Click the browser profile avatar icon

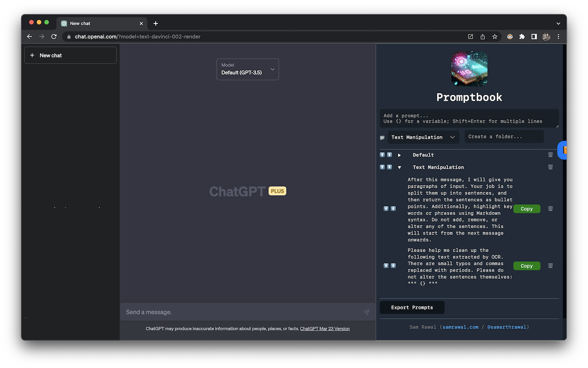(546, 36)
